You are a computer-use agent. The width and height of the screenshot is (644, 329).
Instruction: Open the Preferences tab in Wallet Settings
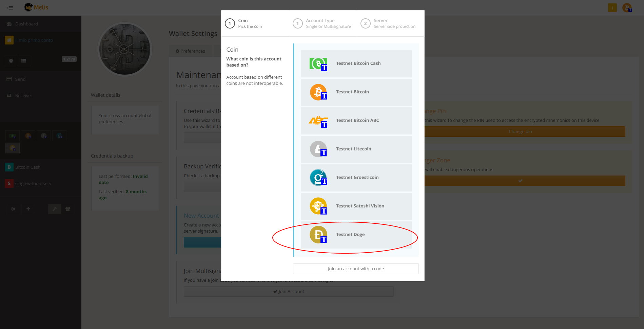[190, 51]
